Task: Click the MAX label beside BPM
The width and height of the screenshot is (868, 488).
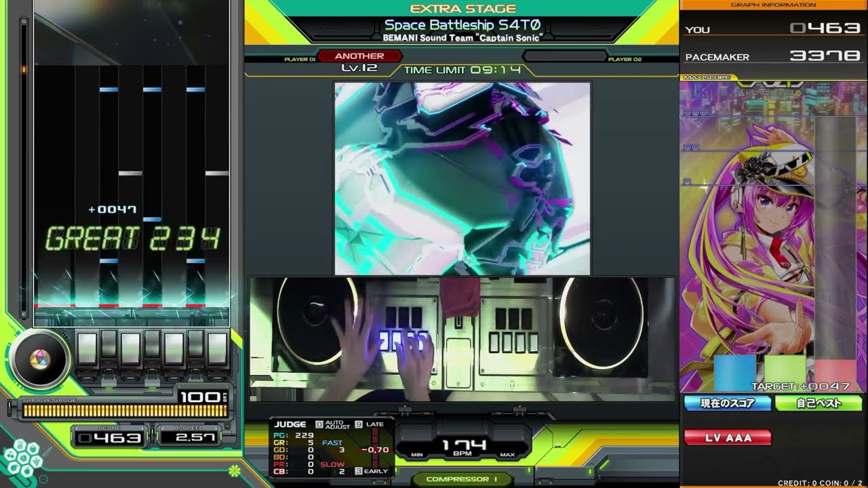Action: click(508, 454)
